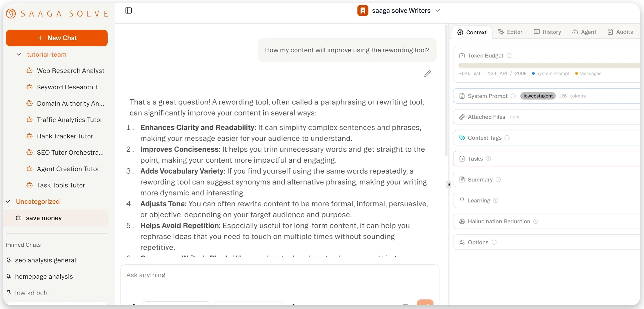The image size is (644, 309).
Task: Click the Learning lightbulb icon
Action: [462, 200]
